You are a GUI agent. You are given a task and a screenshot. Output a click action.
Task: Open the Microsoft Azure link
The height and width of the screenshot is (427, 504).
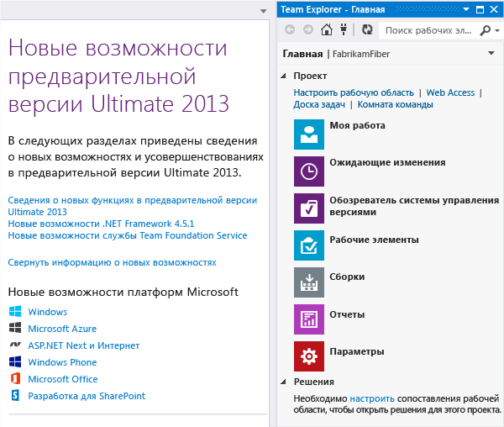point(62,329)
